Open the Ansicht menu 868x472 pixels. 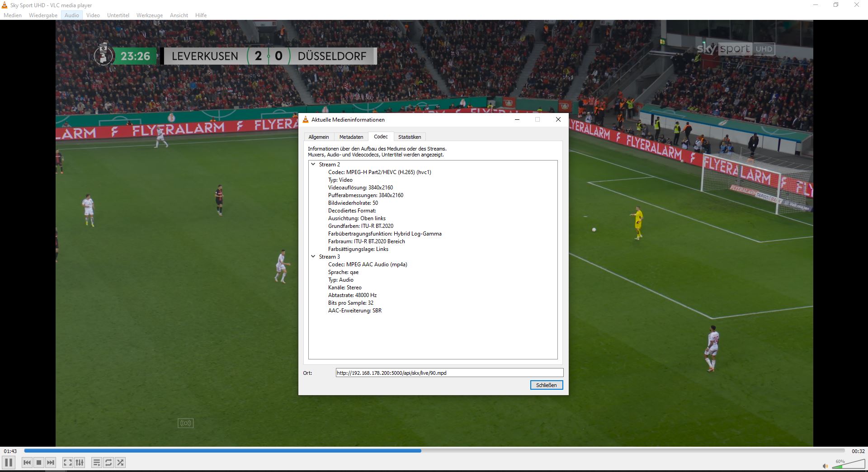[x=179, y=15]
